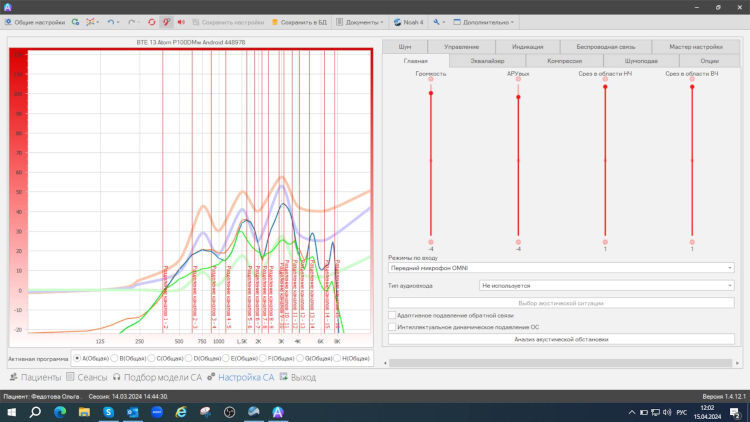Open notification center in system tray
This screenshot has width=750, height=422.
735,412
